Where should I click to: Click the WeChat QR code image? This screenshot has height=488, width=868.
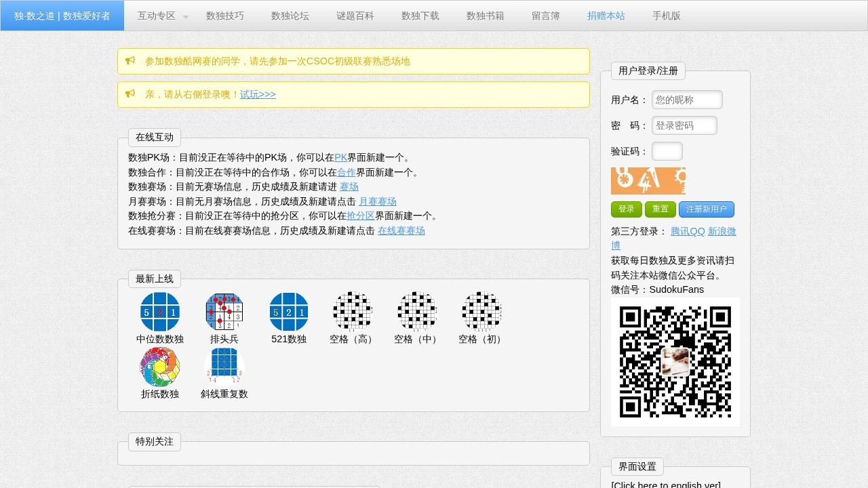675,362
